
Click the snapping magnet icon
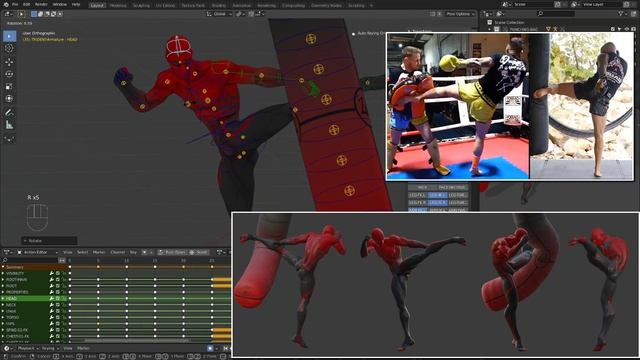(251, 14)
